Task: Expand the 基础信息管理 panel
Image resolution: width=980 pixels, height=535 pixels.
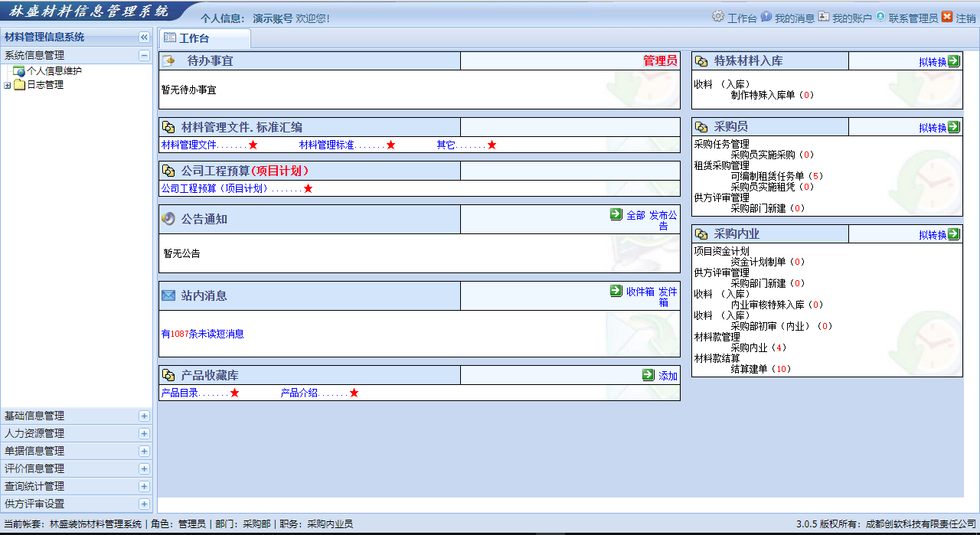Action: 143,416
